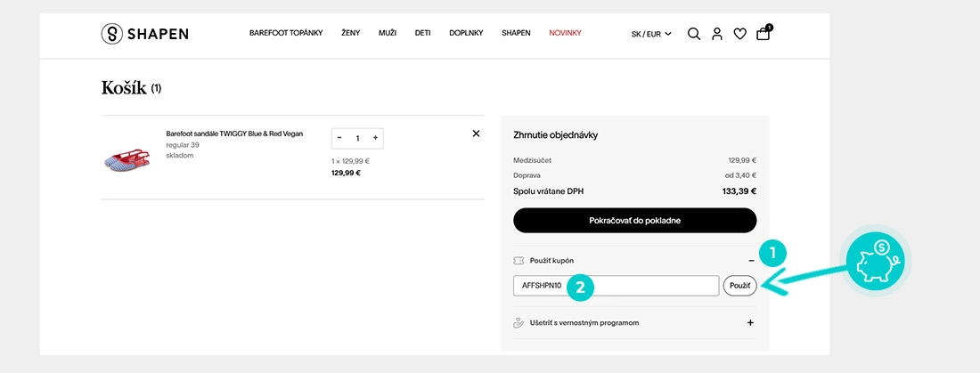Open the DETI menu item
Image resolution: width=980 pixels, height=373 pixels.
[422, 33]
